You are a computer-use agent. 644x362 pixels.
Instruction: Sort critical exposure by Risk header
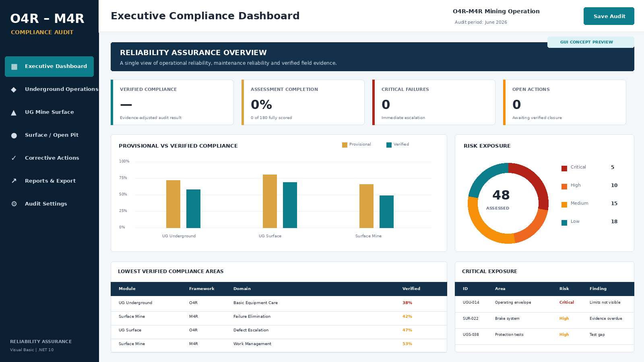(564, 289)
